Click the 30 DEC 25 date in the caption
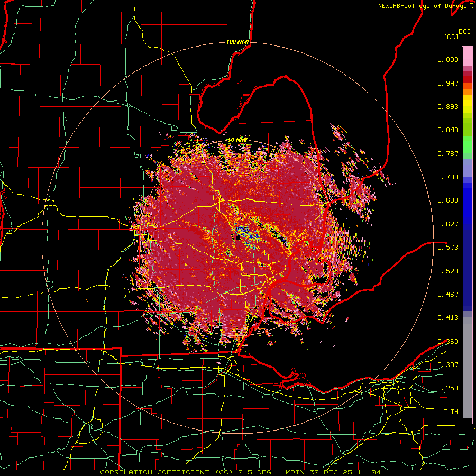476x476 pixels. (x=332, y=472)
